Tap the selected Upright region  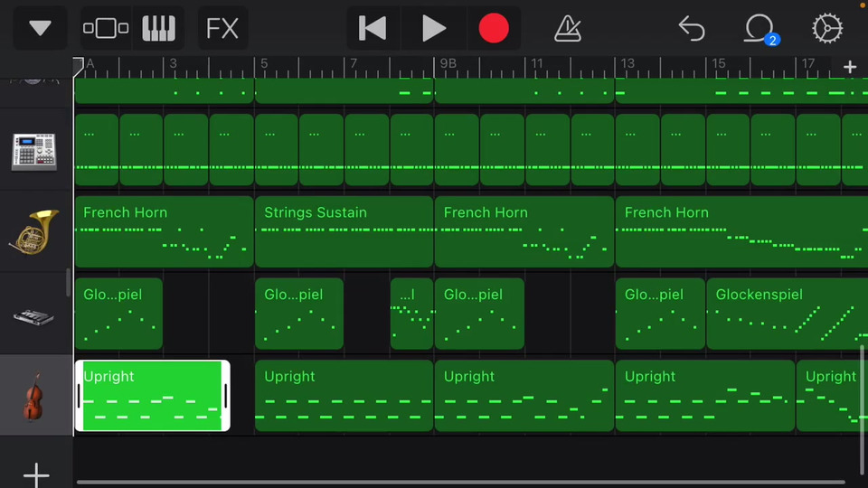[x=152, y=395]
